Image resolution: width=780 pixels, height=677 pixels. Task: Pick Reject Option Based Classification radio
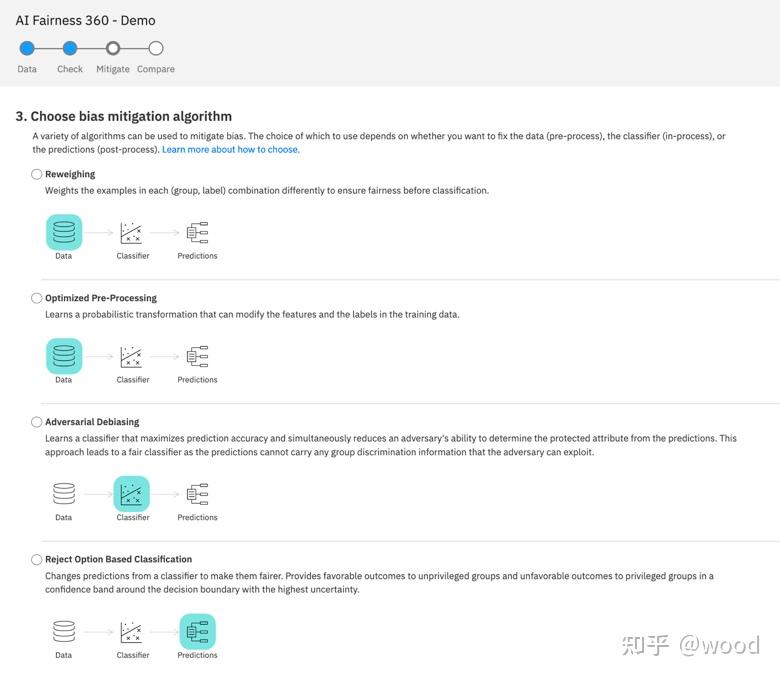37,560
